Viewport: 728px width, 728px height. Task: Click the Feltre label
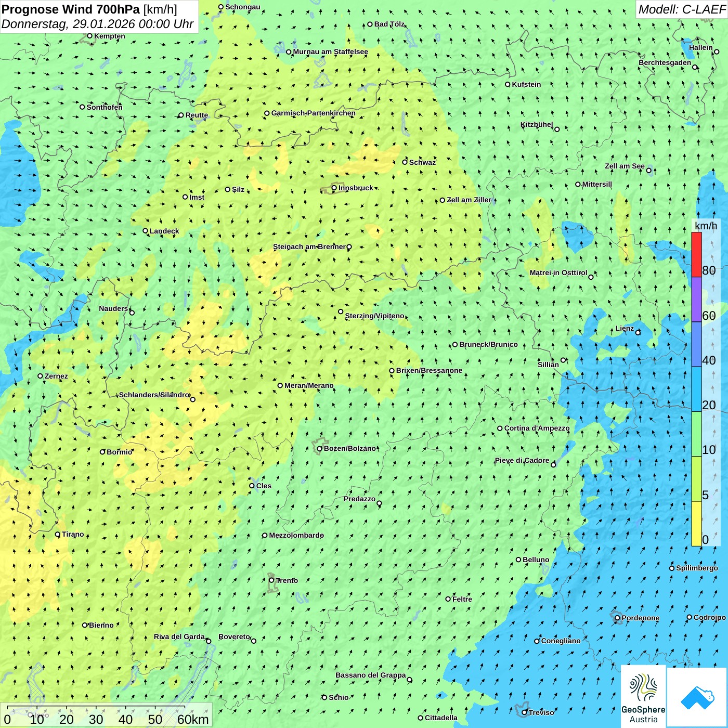462,599
